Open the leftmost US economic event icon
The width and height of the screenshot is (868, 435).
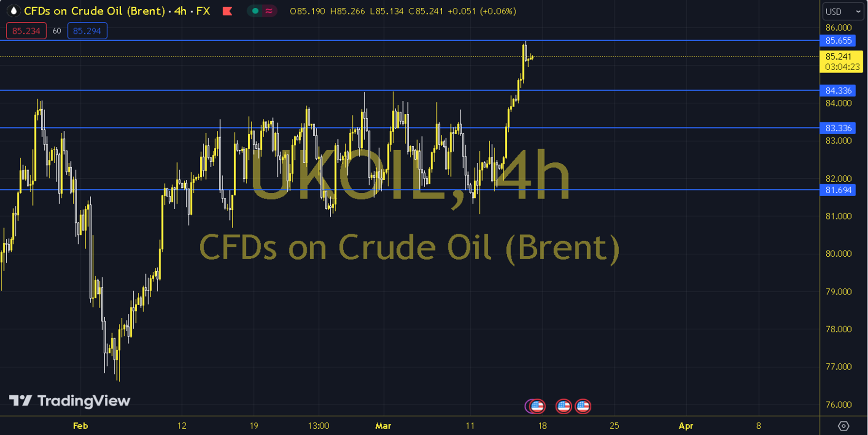click(536, 406)
